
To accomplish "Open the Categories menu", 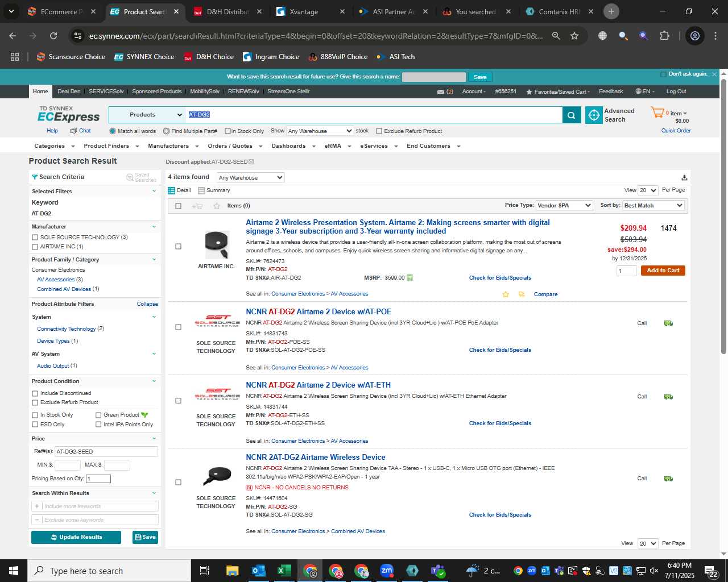I will tap(53, 146).
